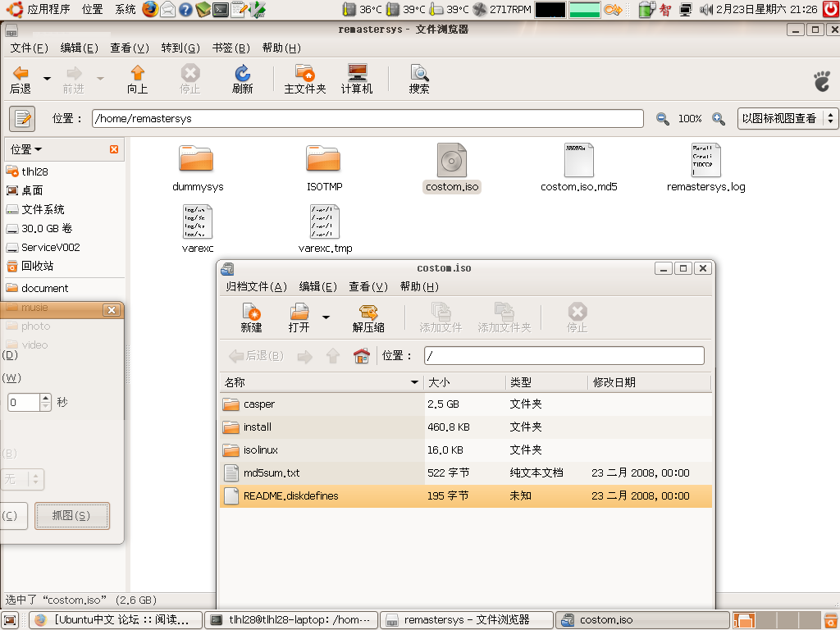
Task: Zoom out with the magnifier minus icon
Action: pyautogui.click(x=662, y=119)
